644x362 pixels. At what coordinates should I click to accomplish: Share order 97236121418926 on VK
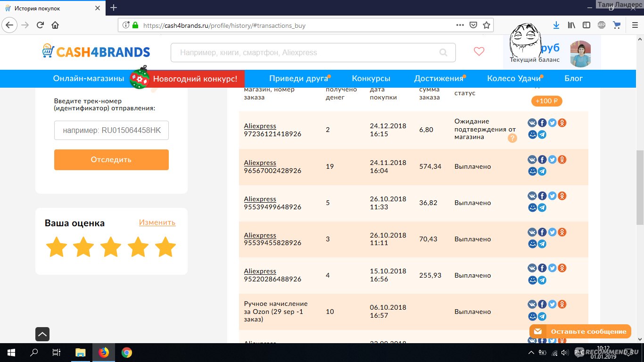tap(532, 123)
